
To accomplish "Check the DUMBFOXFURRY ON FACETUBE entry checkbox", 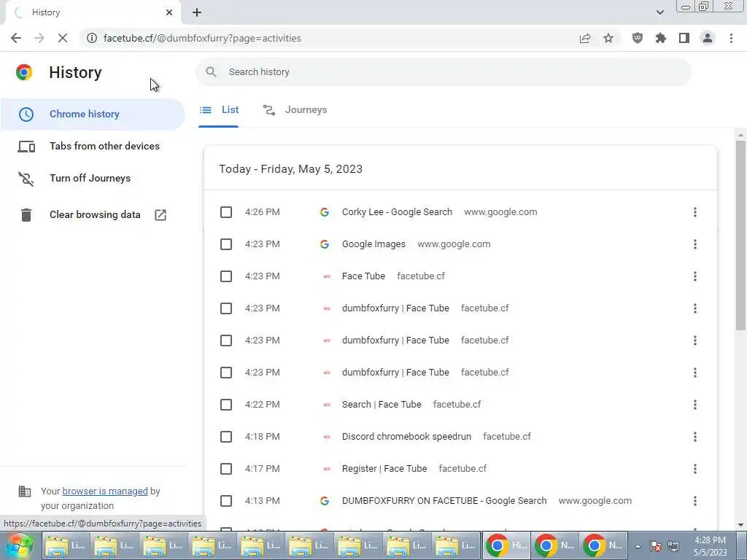I will [x=226, y=501].
